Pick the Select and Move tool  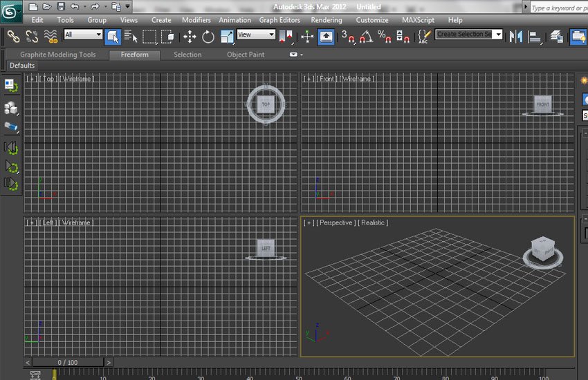tap(190, 36)
